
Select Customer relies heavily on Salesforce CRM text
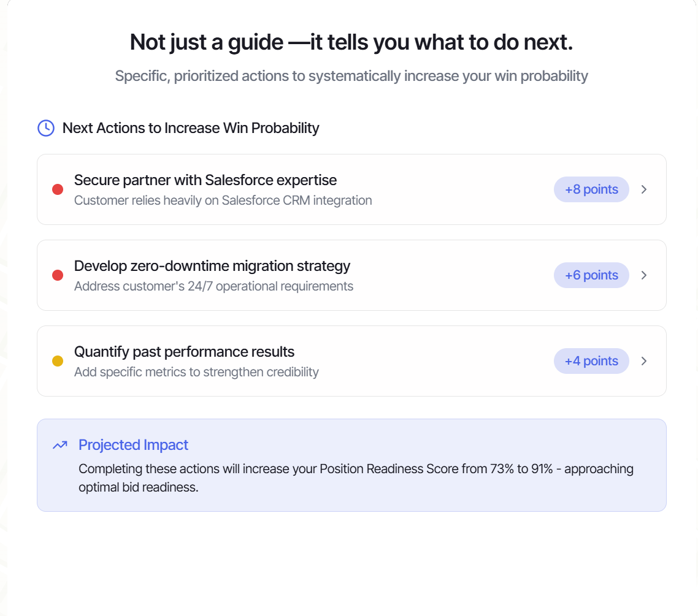(223, 200)
